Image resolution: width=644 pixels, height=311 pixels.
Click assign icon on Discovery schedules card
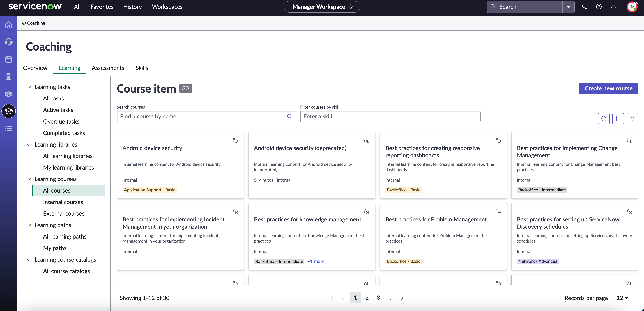pyautogui.click(x=629, y=212)
